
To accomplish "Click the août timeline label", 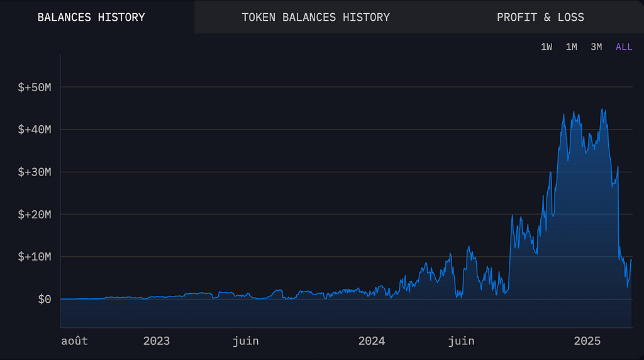I will pos(74,341).
